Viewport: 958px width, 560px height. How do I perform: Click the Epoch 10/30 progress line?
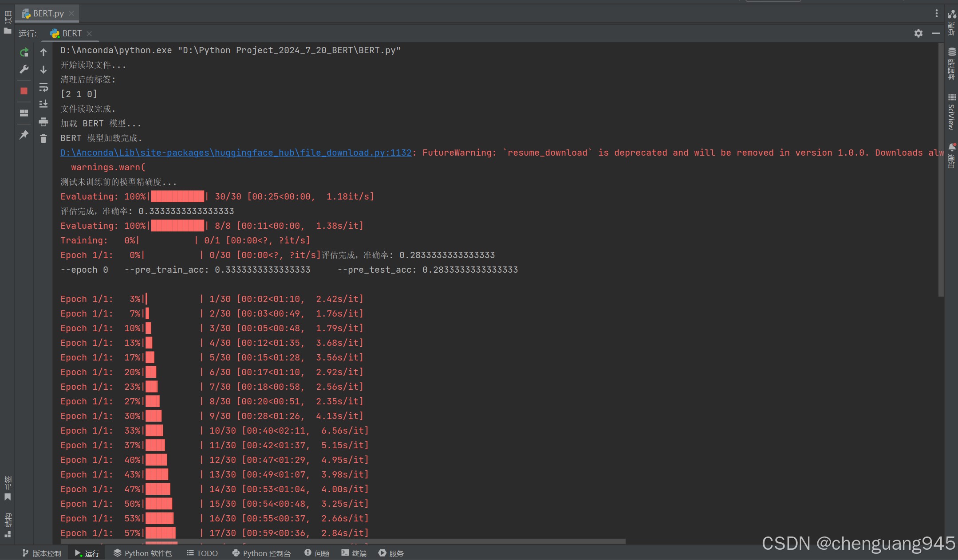click(214, 431)
